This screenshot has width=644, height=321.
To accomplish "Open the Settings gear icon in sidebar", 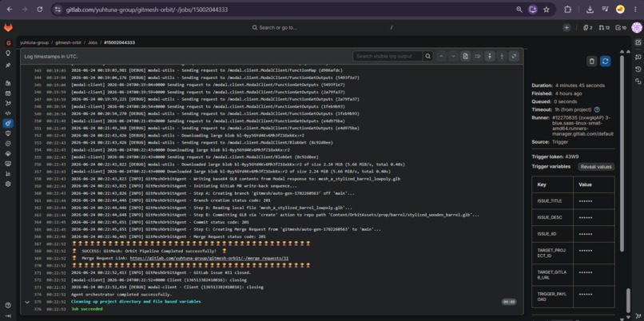I will click(8, 184).
